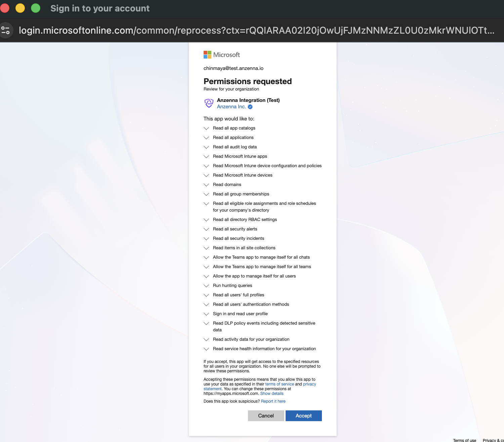Image resolution: width=504 pixels, height=442 pixels.
Task: Open the Anzenna Inc. publisher link
Action: pos(231,107)
